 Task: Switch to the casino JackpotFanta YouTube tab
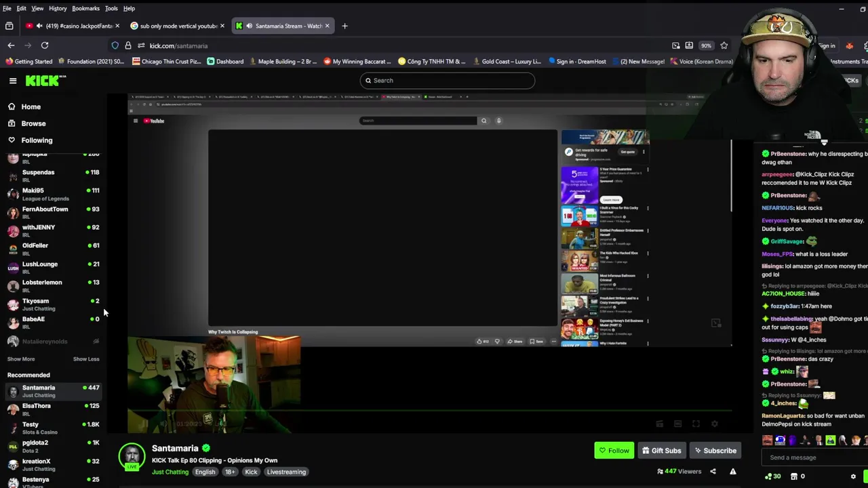(72, 26)
